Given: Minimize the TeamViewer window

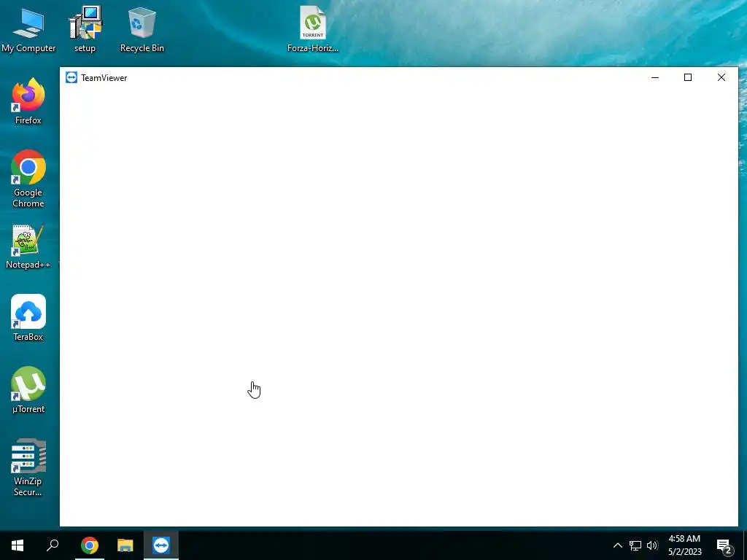Looking at the screenshot, I should point(655,77).
